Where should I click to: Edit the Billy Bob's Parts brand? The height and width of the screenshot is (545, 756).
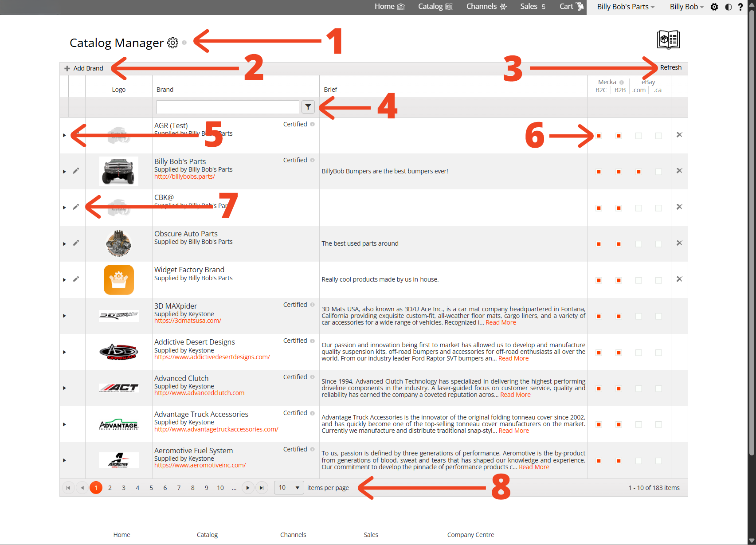click(x=76, y=171)
